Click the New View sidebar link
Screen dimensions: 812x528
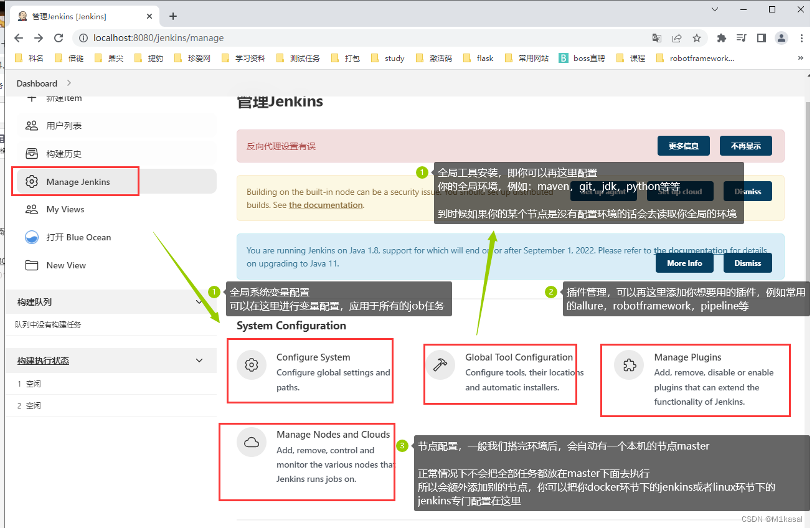pos(116,265)
